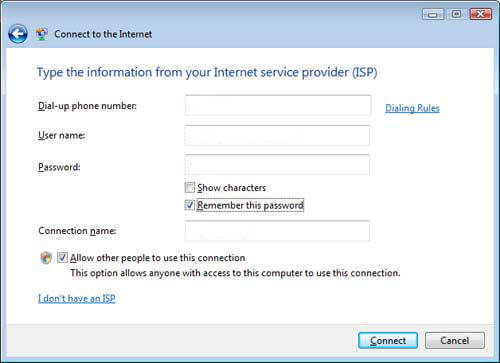
Task: Click the Type the information heading text
Action: [x=207, y=73]
